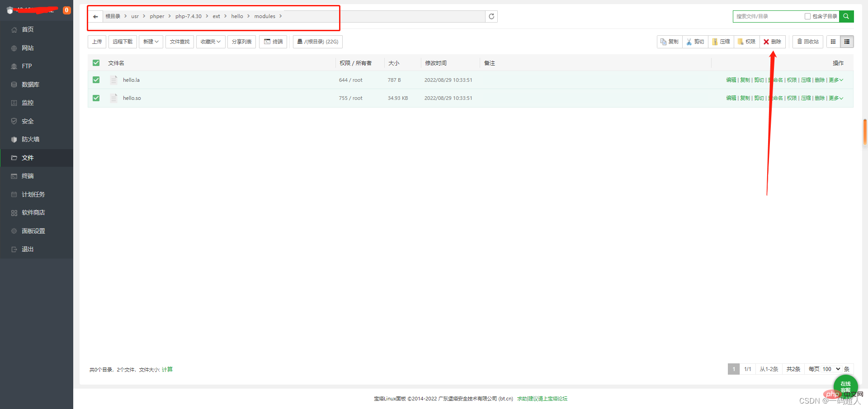Open 网站 in the sidebar
Screen dimensions: 868x409
tap(37, 48)
